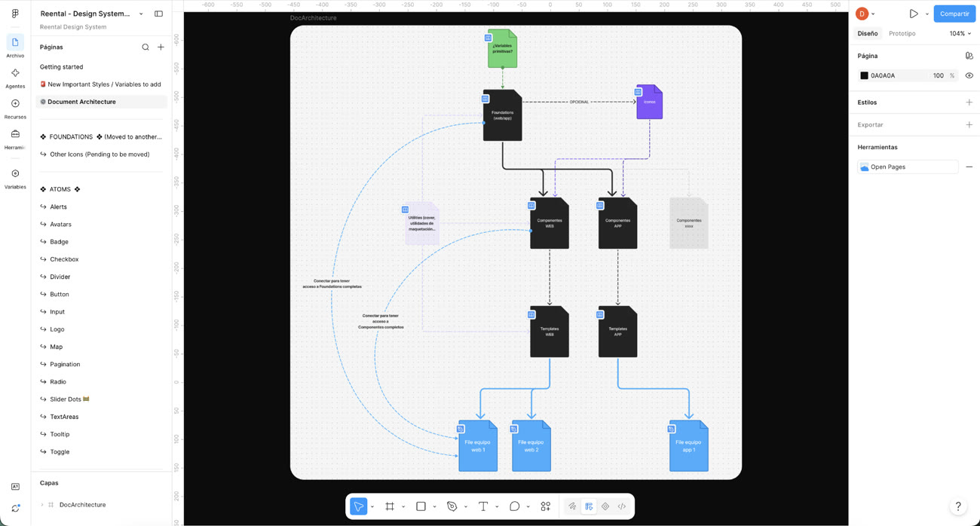This screenshot has width=980, height=526.
Task: Select the purple Iconos file node
Action: point(650,102)
